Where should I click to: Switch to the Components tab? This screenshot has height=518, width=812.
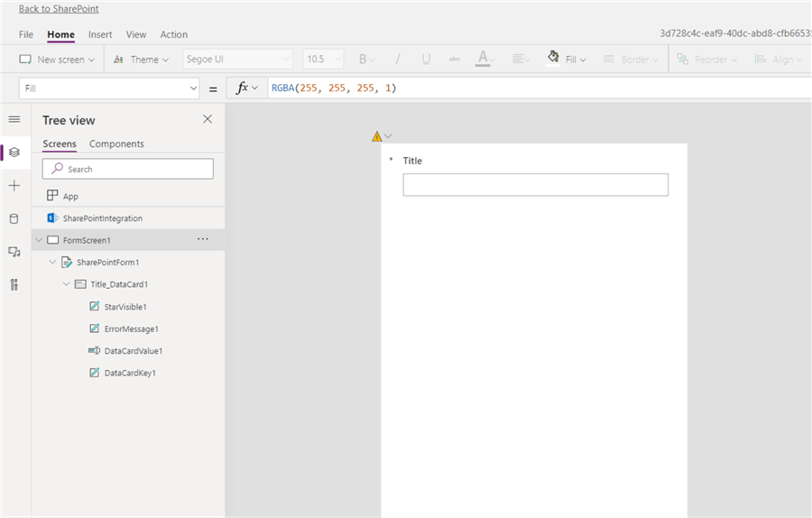tap(116, 144)
